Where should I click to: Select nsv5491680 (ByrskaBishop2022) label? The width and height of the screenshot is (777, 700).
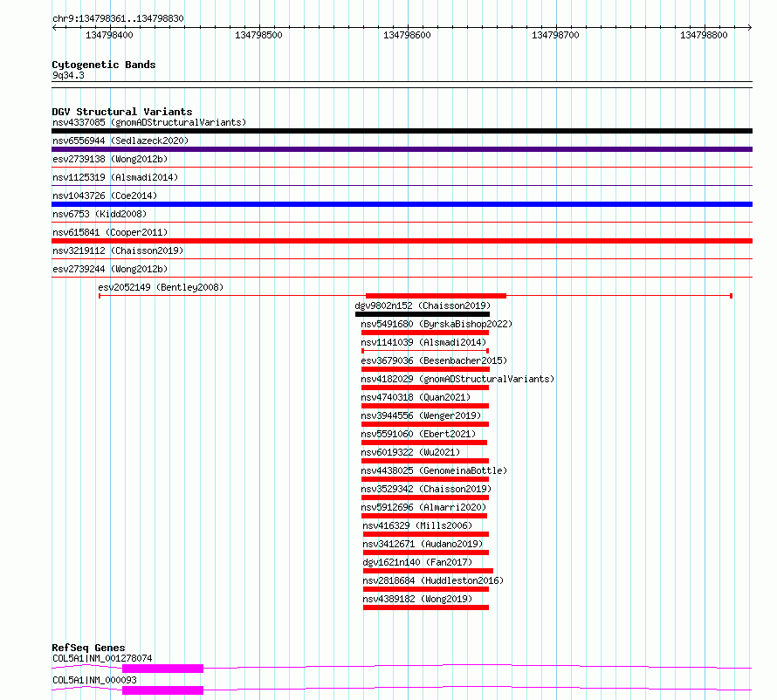tap(437, 324)
